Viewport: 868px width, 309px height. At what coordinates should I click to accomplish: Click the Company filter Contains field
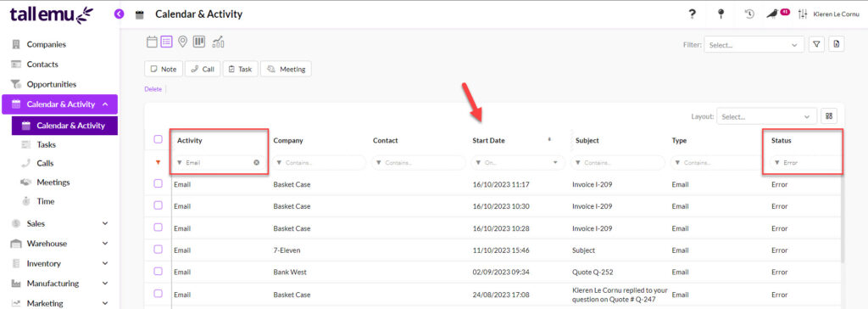[x=319, y=162]
